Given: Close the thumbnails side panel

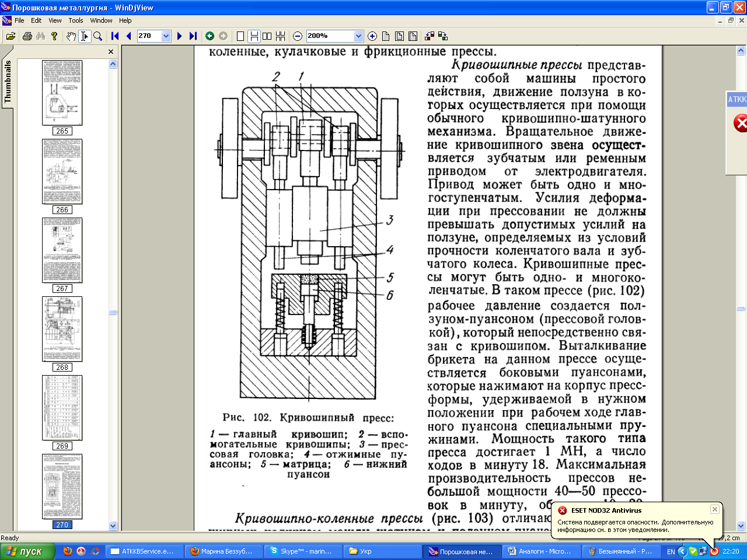Looking at the screenshot, I should coord(111,52).
